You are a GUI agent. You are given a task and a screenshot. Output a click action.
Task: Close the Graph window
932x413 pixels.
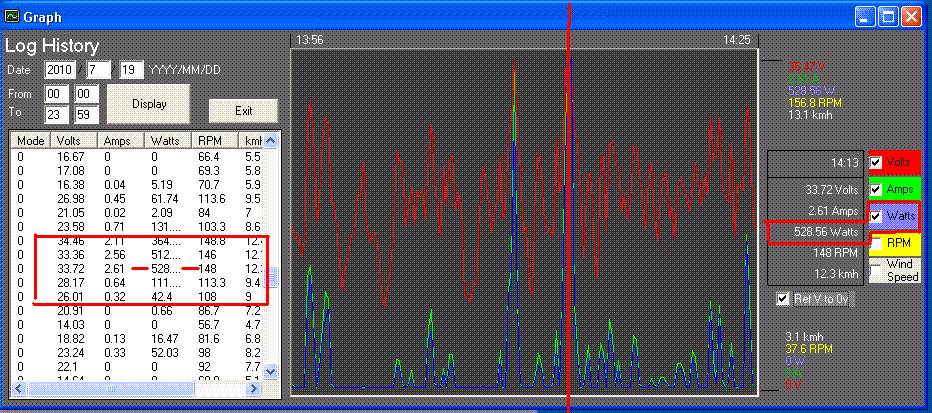[910, 16]
